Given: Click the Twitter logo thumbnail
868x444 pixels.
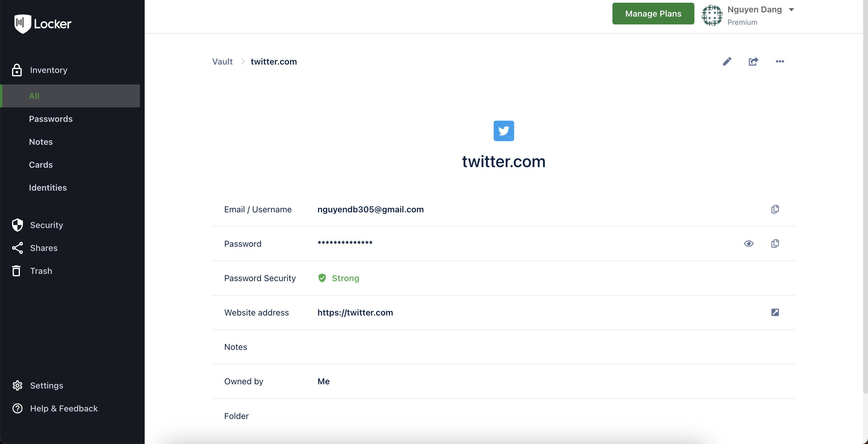Looking at the screenshot, I should (x=503, y=131).
